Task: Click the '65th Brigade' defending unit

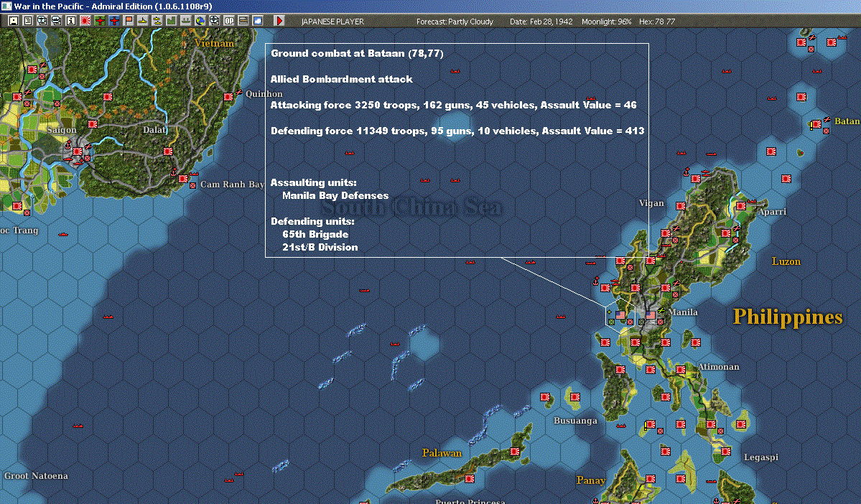Action: [315, 234]
